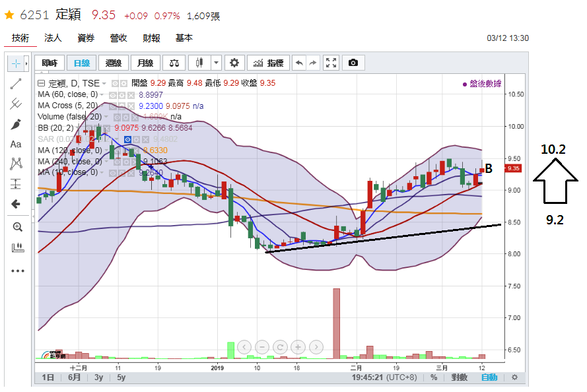This screenshot has width=587, height=392.
Task: Set range to 3y
Action: (99, 377)
